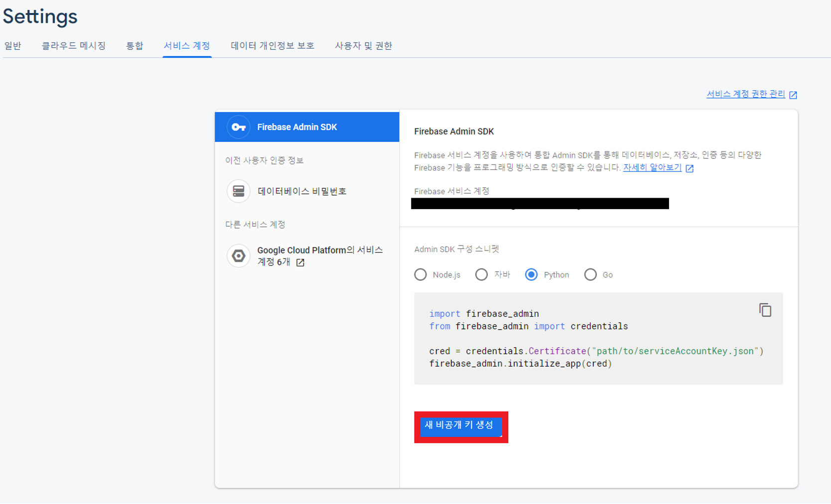
Task: Click external-link icon next to 자세히 알아보기
Action: click(x=690, y=168)
